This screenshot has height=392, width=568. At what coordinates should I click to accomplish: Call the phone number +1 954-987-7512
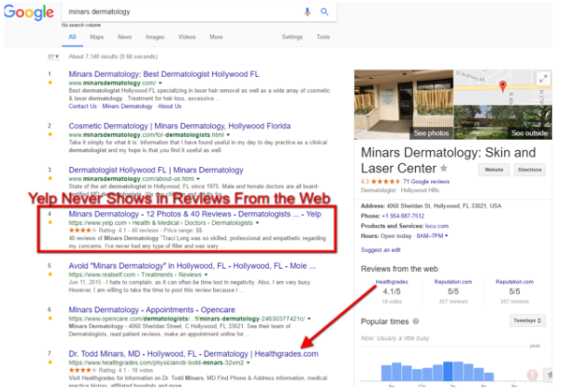403,216
